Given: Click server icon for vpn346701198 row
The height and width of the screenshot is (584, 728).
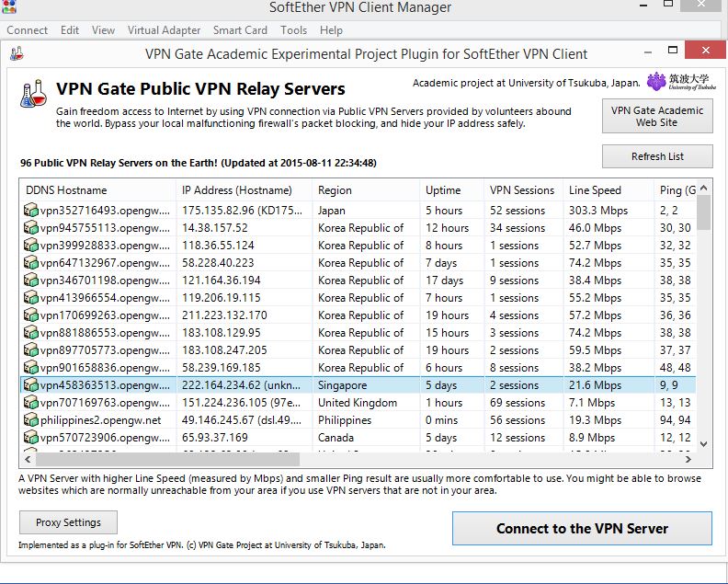Looking at the screenshot, I should [x=30, y=281].
